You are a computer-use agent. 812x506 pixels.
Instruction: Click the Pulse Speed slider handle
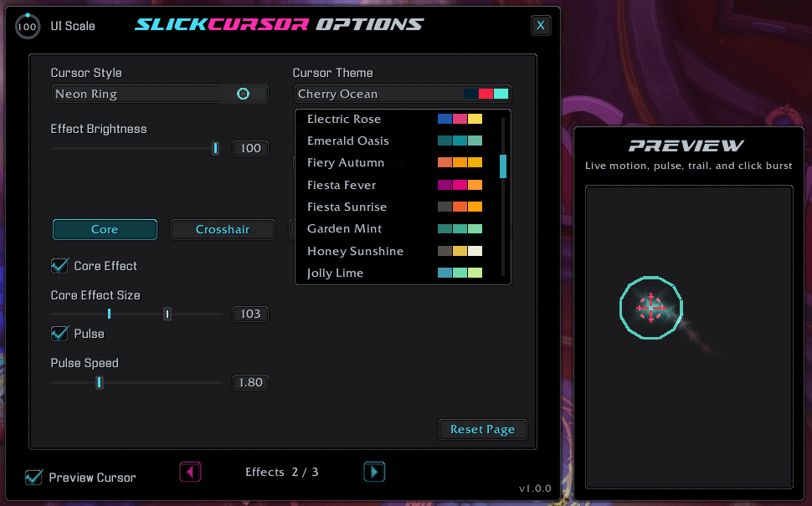tap(99, 382)
